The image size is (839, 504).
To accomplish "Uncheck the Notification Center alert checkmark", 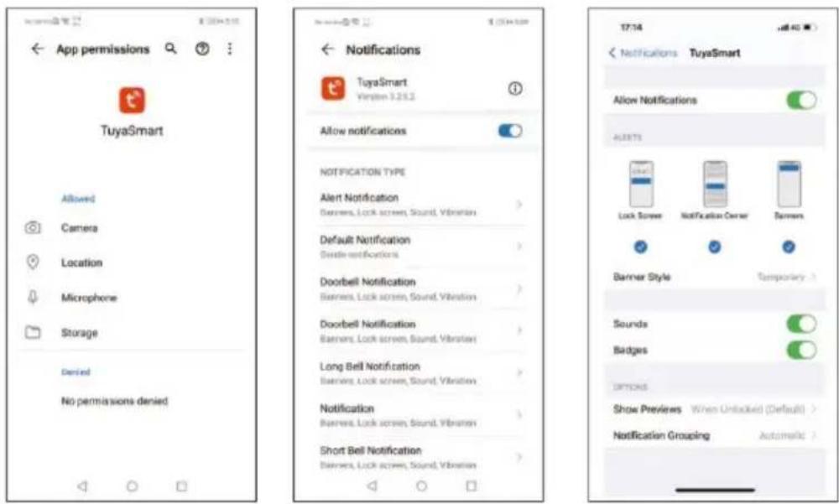I will click(715, 247).
